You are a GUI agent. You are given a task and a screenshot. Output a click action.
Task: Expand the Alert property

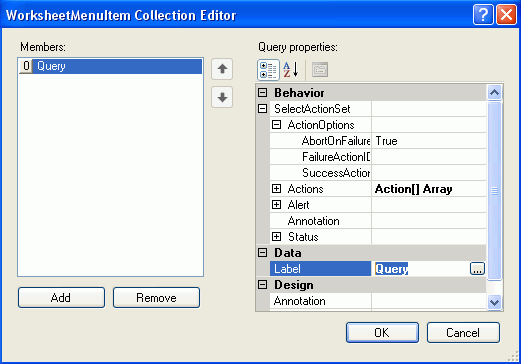pos(276,205)
